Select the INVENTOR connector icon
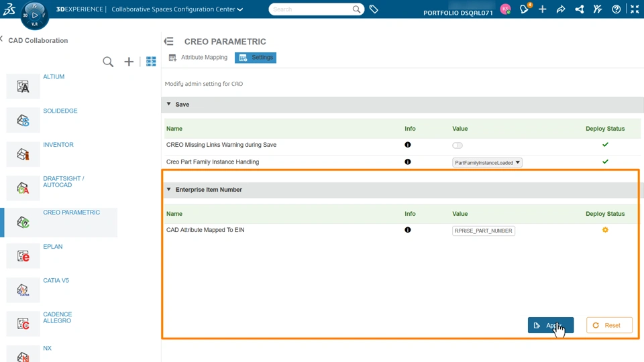This screenshot has height=362, width=644. click(x=23, y=154)
